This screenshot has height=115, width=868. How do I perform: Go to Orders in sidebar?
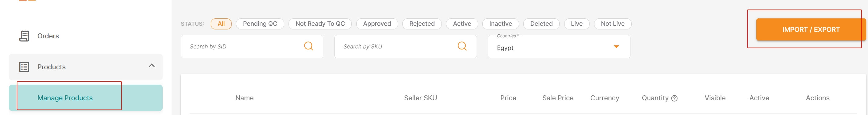coord(48,36)
